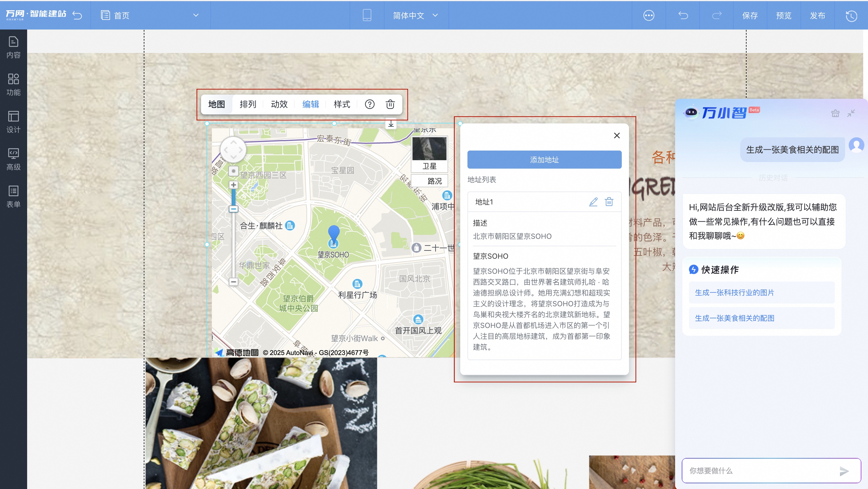Click the 快速操作 heading in assistant
The width and height of the screenshot is (868, 489).
click(x=720, y=269)
